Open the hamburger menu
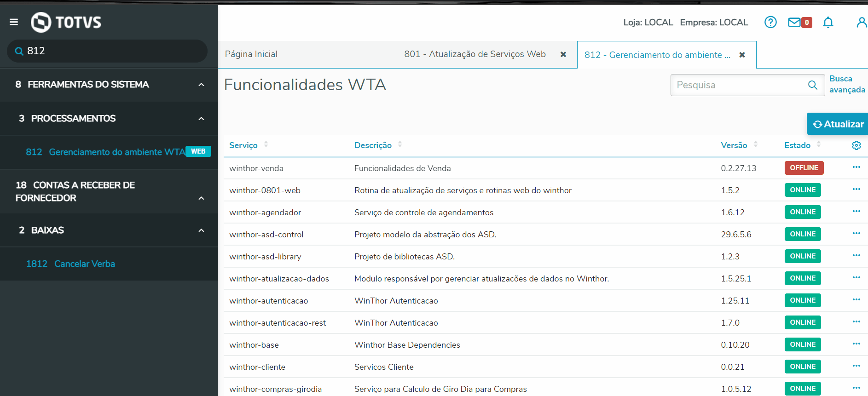Viewport: 868px width, 396px height. coord(14,22)
